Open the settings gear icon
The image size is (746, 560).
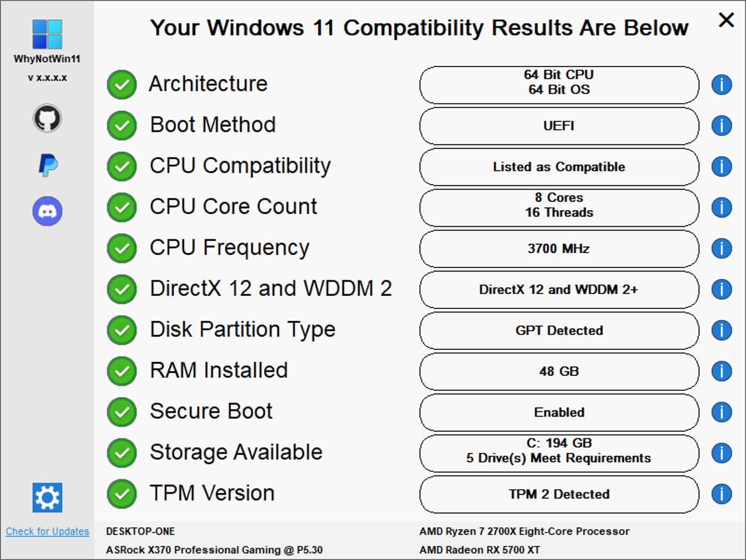48,497
